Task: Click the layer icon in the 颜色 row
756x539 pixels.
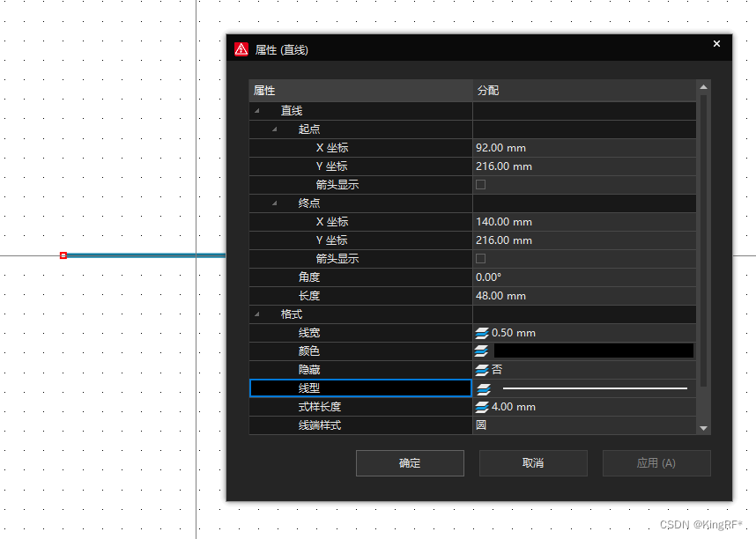Action: point(482,351)
